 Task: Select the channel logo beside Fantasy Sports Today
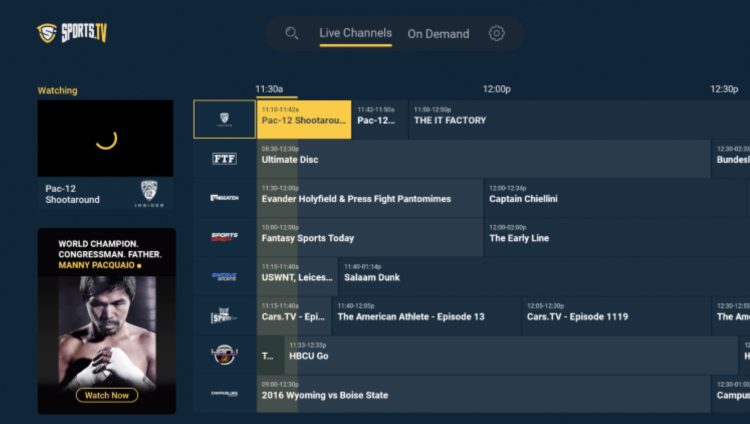click(x=224, y=237)
